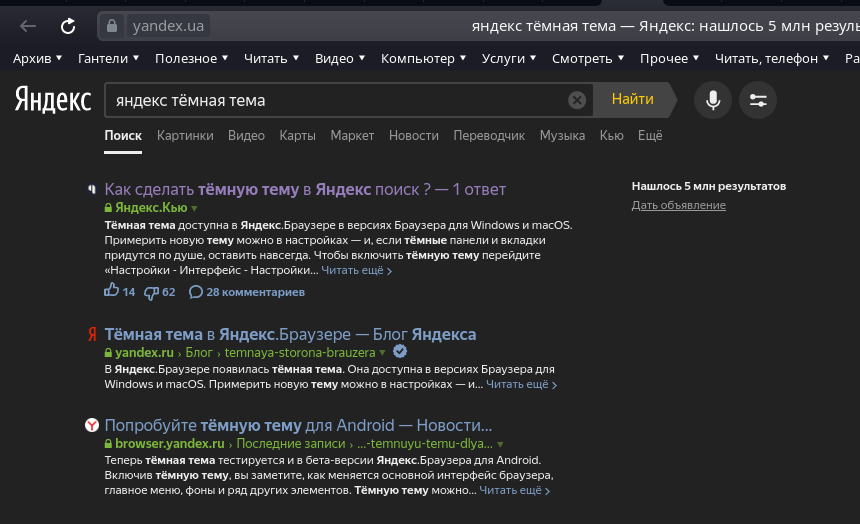This screenshot has height=524, width=860.
Task: Clear the search field with X icon
Action: click(x=577, y=100)
